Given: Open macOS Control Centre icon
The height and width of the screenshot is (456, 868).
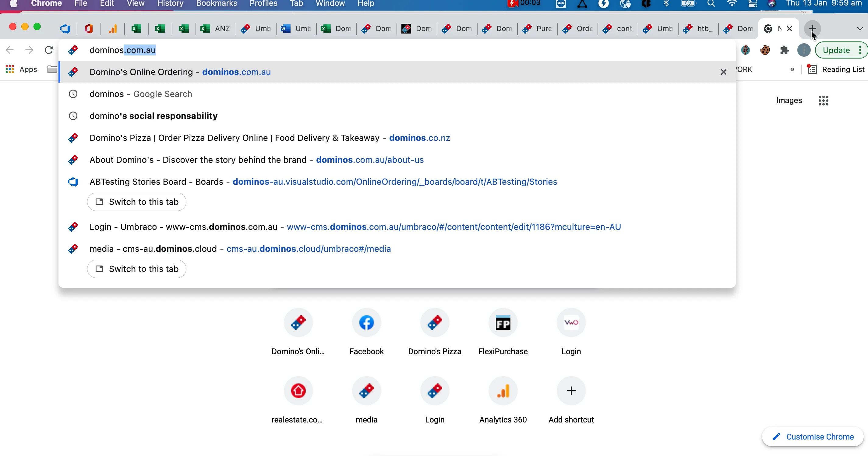Looking at the screenshot, I should (752, 4).
